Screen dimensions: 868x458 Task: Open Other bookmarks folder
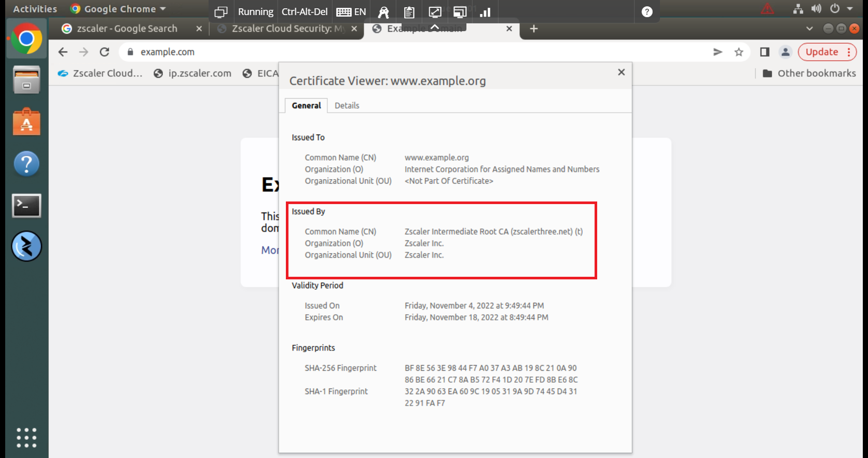tap(809, 73)
